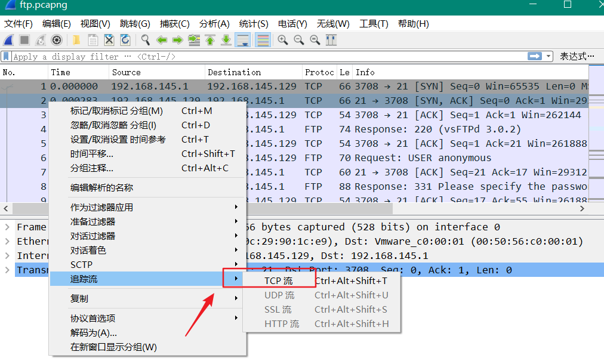Open the 编辑(E) menu
This screenshot has width=604, height=364.
pyautogui.click(x=56, y=24)
